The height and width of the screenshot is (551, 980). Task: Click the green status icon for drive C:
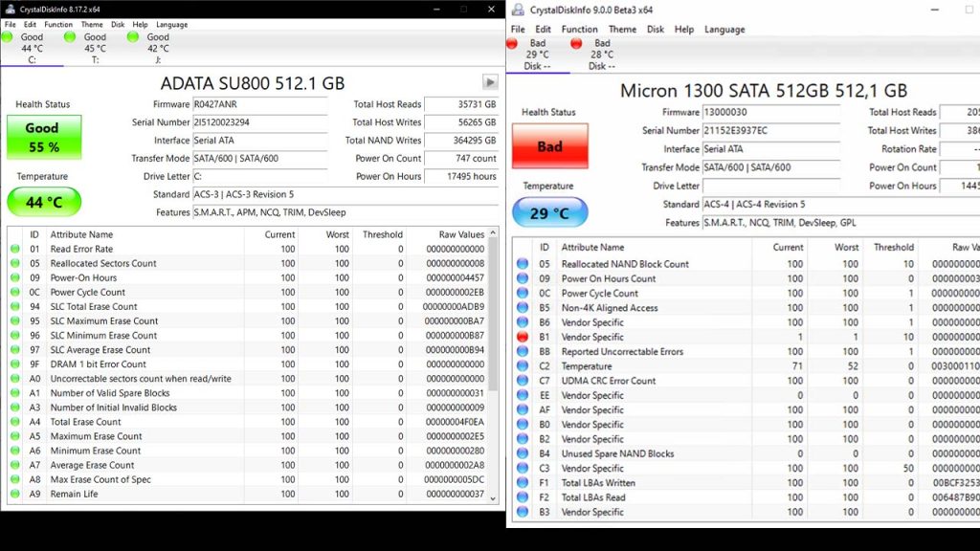coord(8,37)
